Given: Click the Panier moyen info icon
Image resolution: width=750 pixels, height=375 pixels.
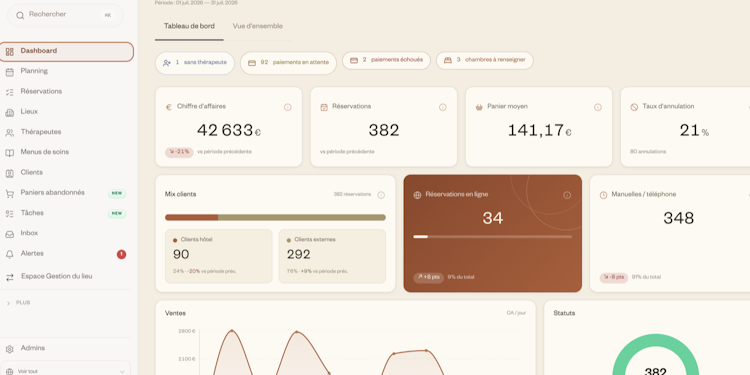Looking at the screenshot, I should coord(597,107).
